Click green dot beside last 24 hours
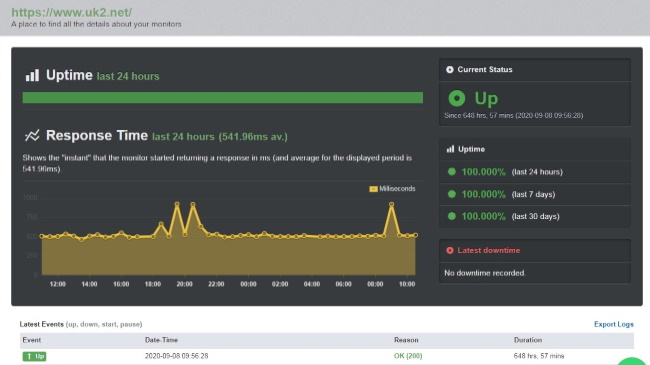 pos(452,172)
